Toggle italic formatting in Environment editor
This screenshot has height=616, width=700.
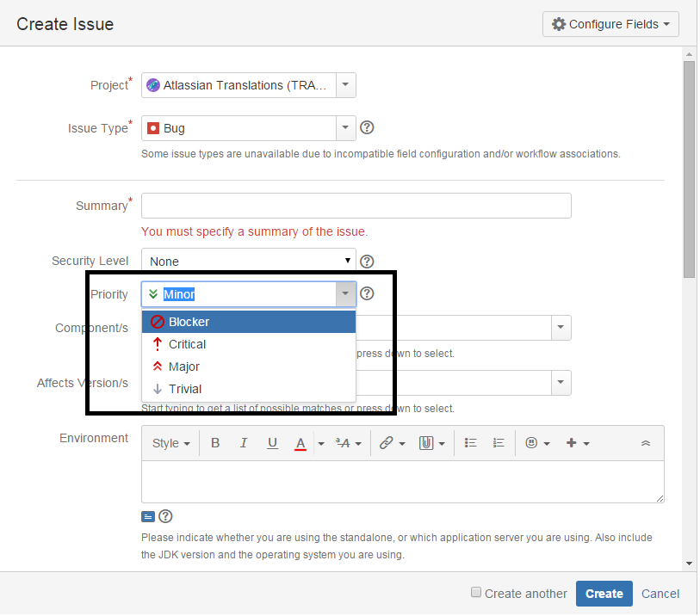pos(244,443)
